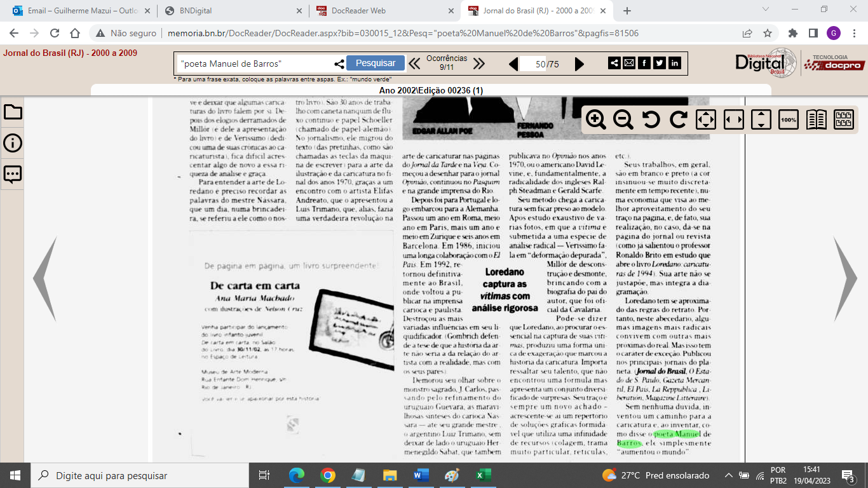This screenshot has width=868, height=488.
Task: Open tab search dropdown chevron
Action: (x=764, y=10)
